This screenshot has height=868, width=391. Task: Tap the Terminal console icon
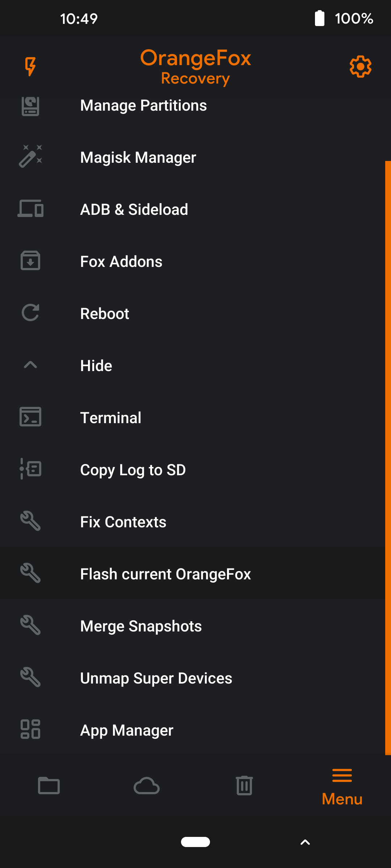(30, 417)
